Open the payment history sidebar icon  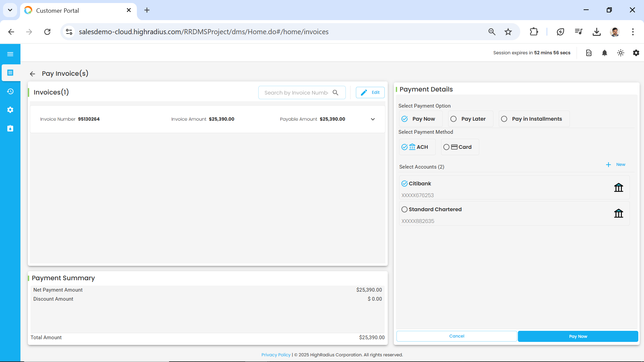click(10, 92)
